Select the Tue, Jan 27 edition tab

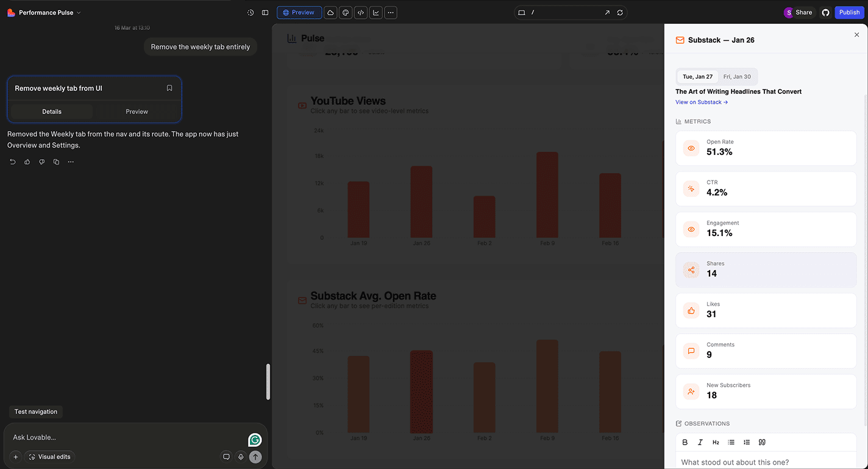coord(697,77)
